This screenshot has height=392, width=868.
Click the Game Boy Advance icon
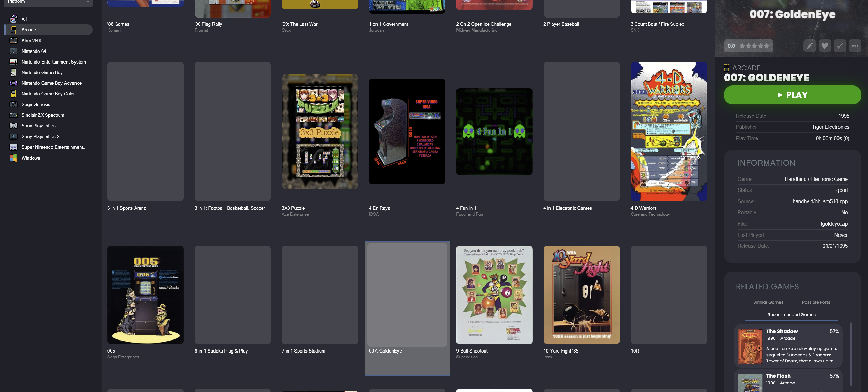[x=13, y=83]
